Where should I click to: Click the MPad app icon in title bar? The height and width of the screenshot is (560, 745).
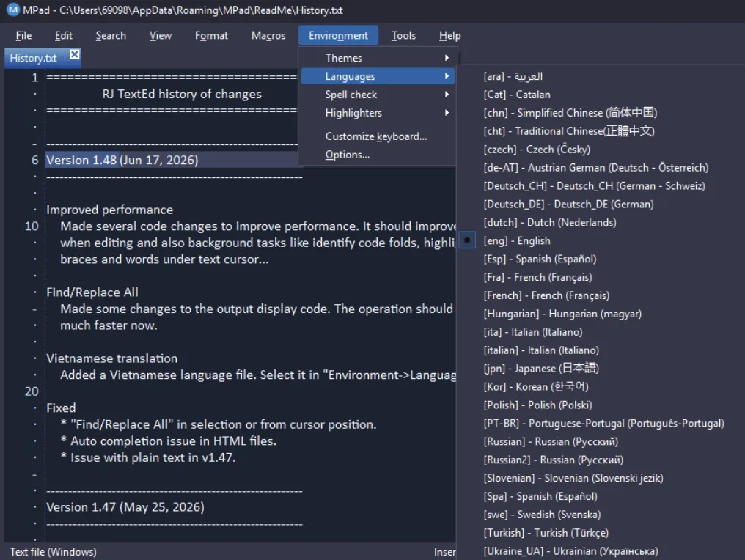[x=12, y=10]
